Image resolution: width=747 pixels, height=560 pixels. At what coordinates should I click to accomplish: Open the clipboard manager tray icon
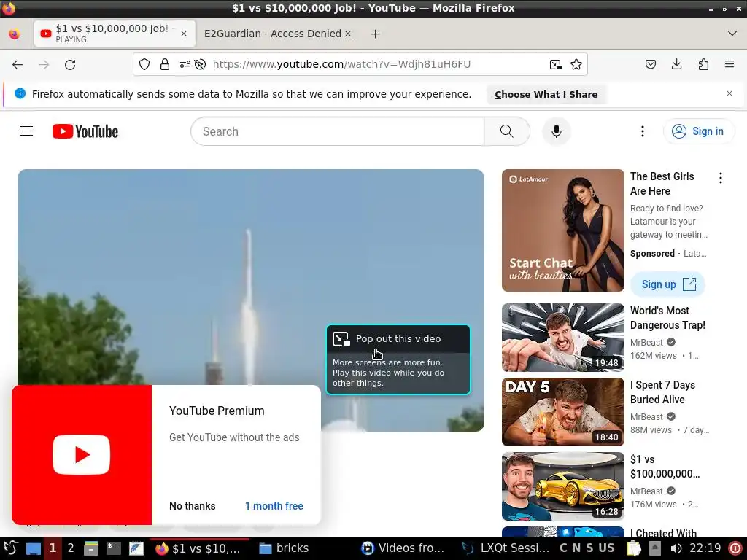634,548
